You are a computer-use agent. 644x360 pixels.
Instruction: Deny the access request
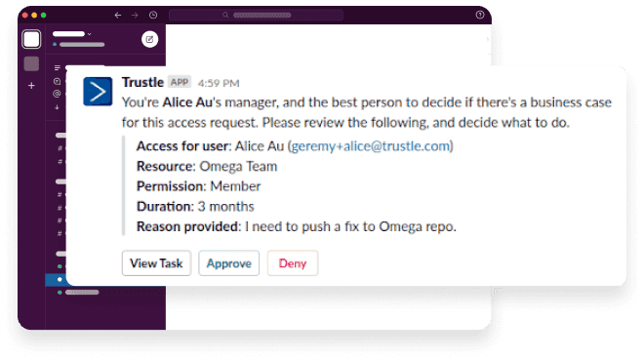(x=293, y=263)
